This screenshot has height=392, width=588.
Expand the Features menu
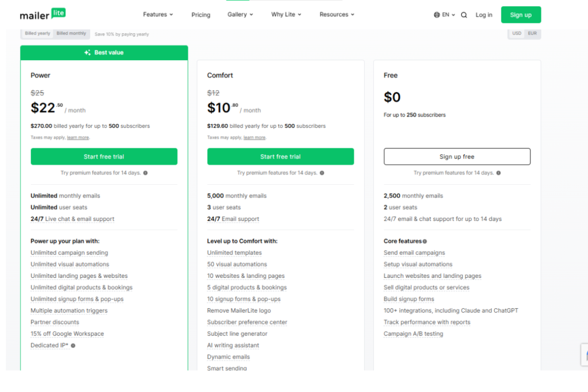click(158, 14)
